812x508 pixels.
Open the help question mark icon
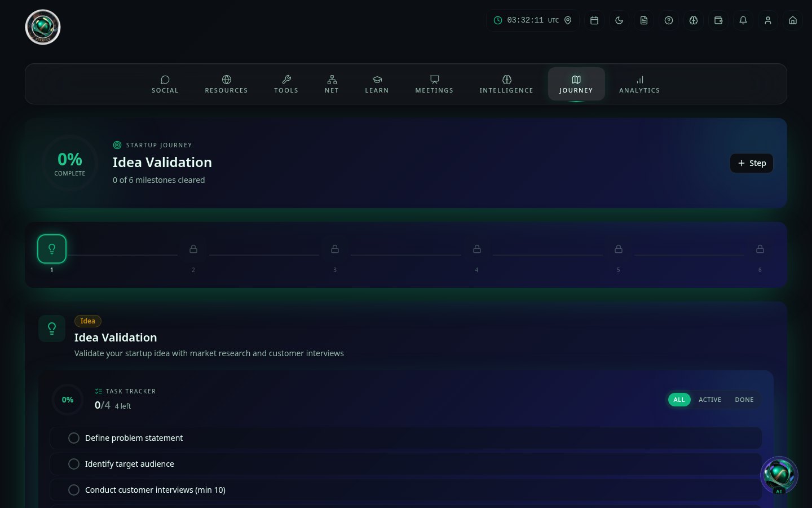coord(669,20)
